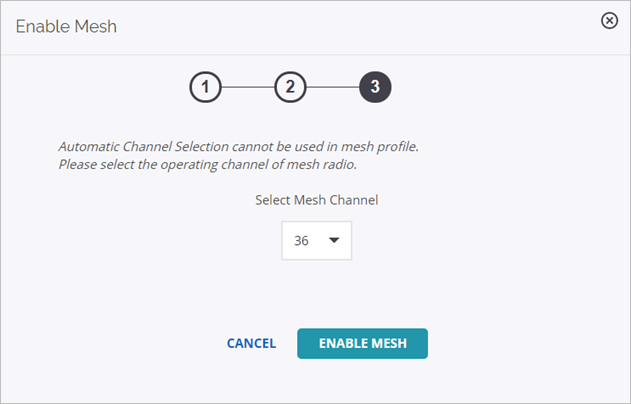Open the Select Mesh Channel dropdown
The image size is (631, 404).
317,240
